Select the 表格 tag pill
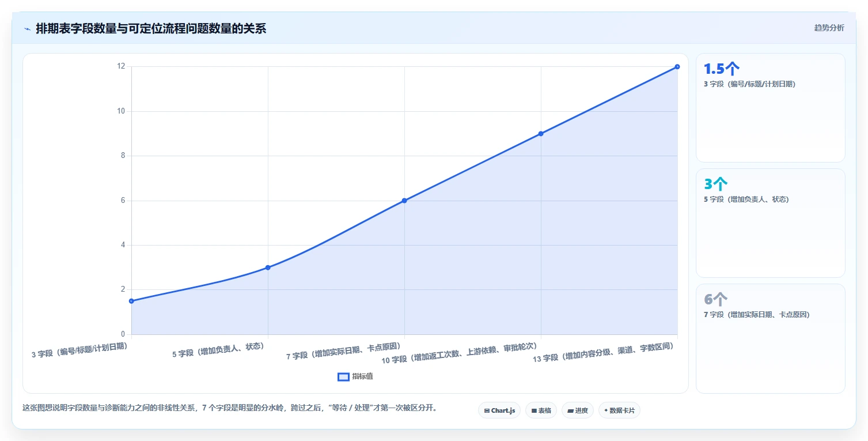 point(541,410)
